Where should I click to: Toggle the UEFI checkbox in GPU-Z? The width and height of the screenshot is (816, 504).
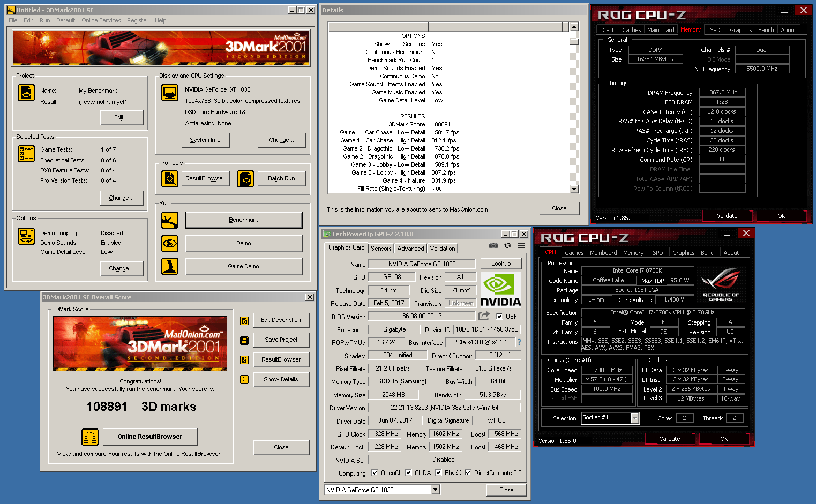click(x=499, y=316)
